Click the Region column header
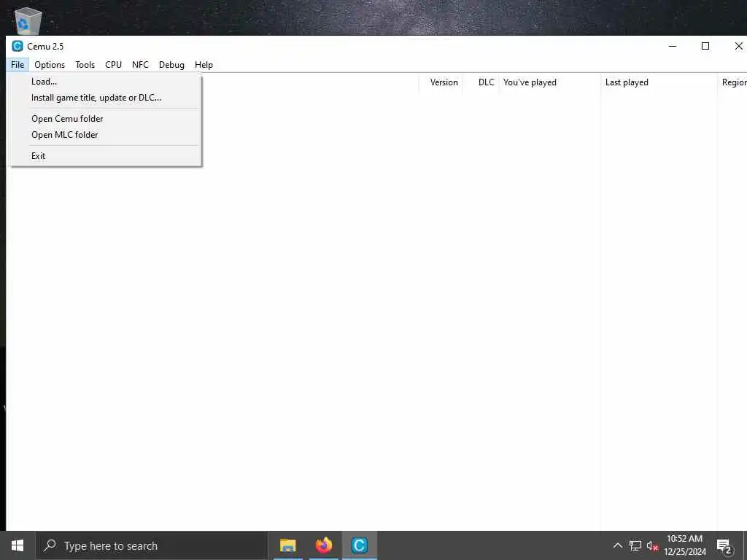747x560 pixels. (732, 82)
